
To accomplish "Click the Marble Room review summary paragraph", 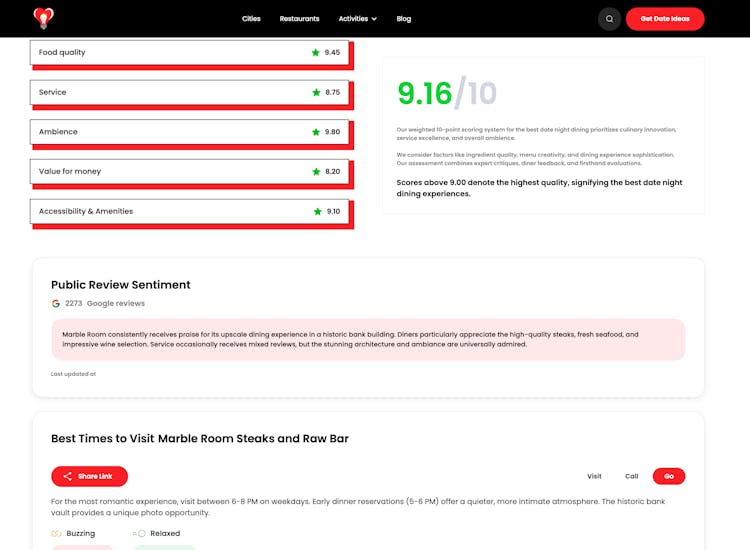I will tap(350, 340).
